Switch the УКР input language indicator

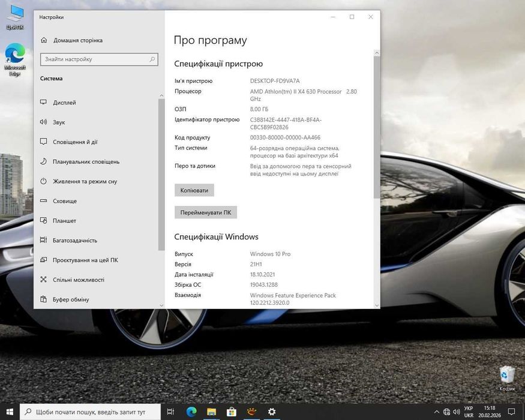click(x=469, y=412)
